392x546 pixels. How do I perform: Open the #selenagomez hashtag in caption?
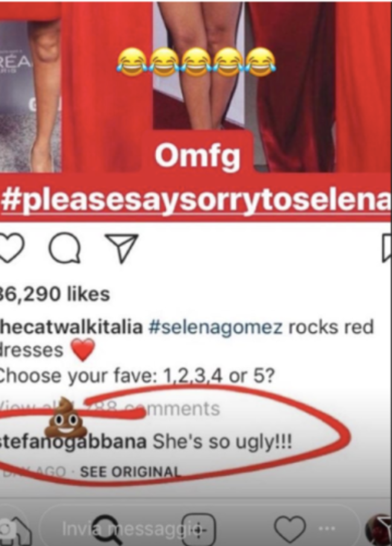coord(215,327)
